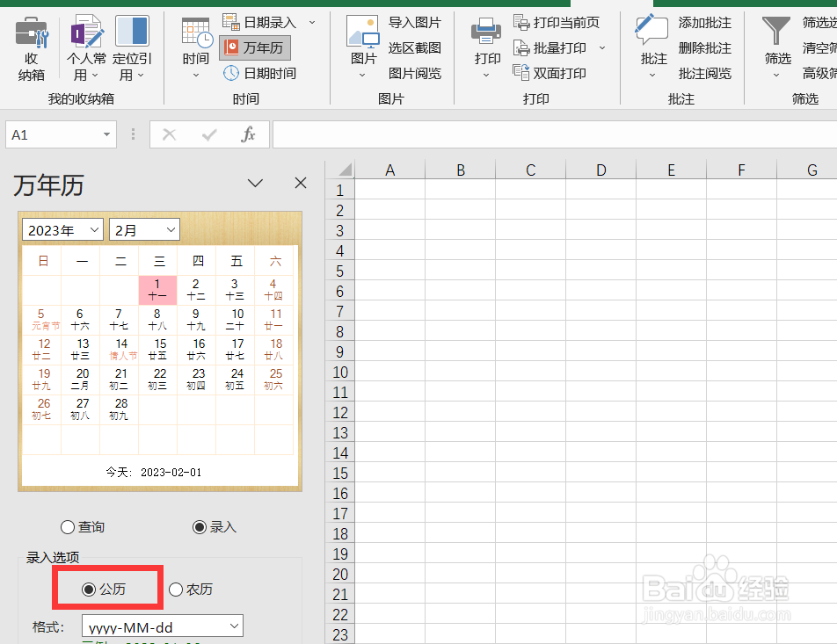Screen dimensions: 837x644
Task: Select row 1 header
Action: click(x=340, y=190)
